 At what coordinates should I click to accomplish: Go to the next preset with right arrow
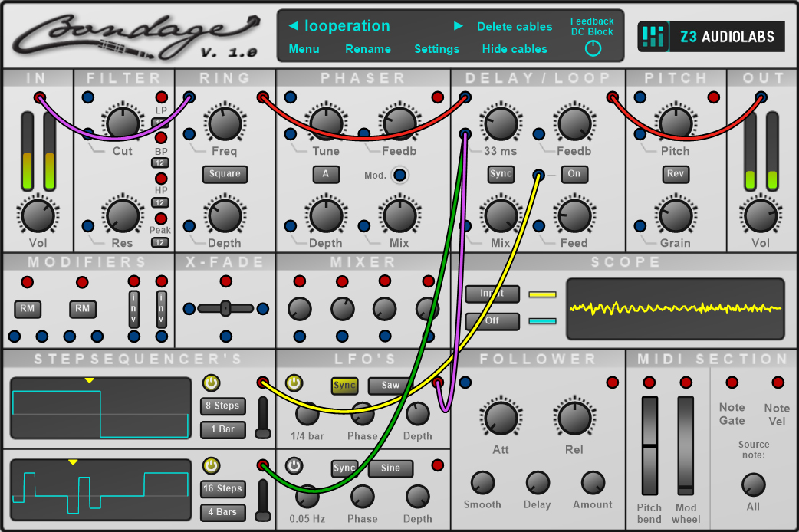458,25
